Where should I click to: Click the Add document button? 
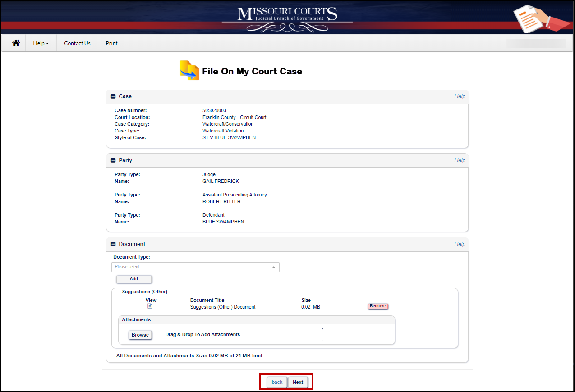click(134, 279)
